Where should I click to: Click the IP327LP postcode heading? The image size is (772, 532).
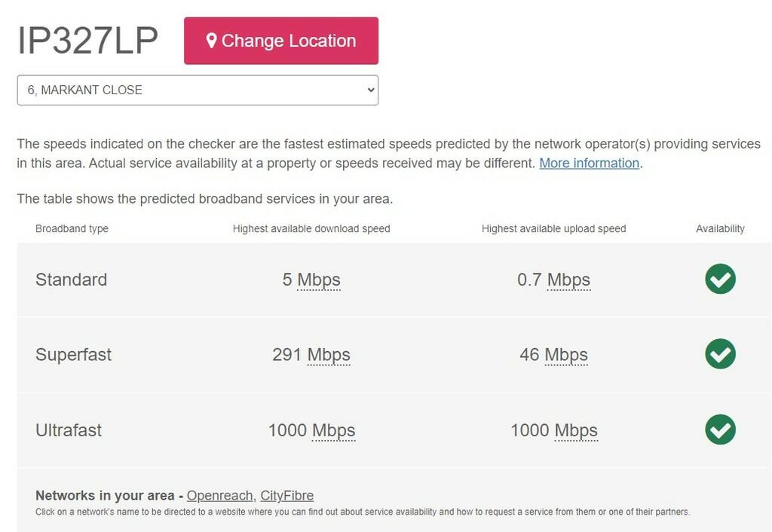point(88,41)
